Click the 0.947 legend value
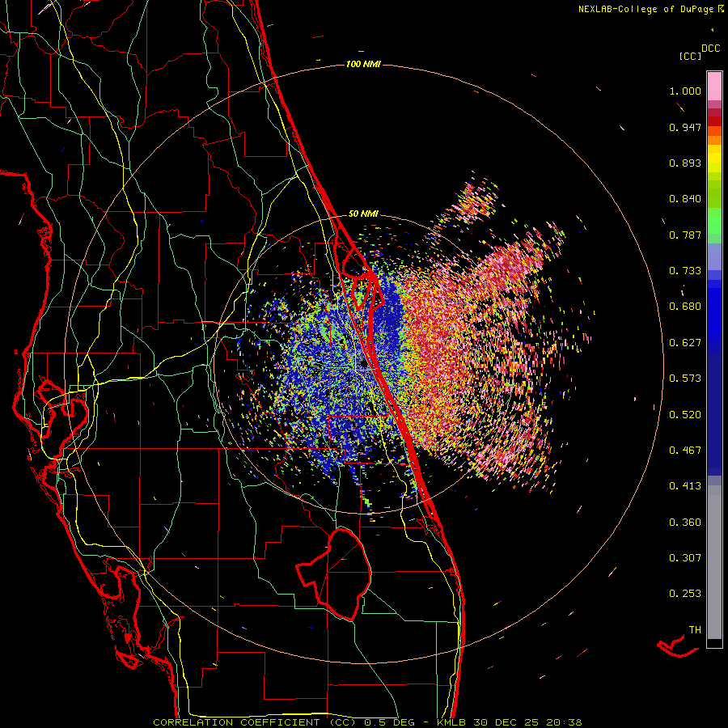The height and width of the screenshot is (728, 728). [685, 127]
